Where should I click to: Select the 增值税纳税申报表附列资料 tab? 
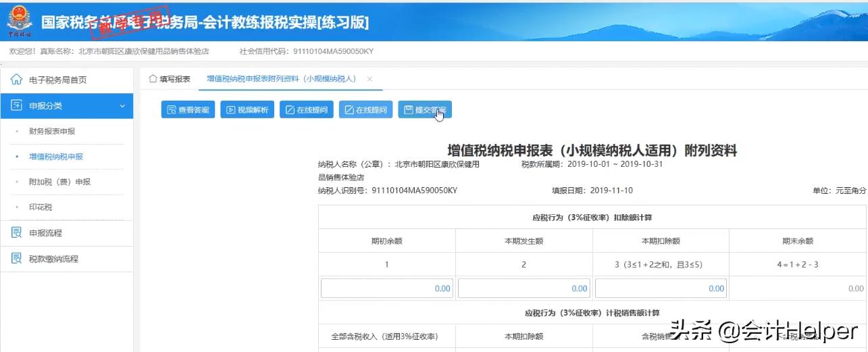click(281, 79)
